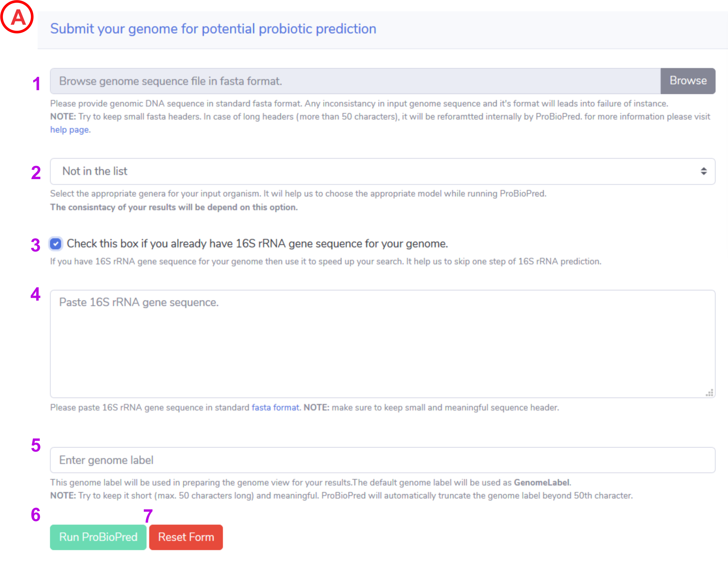
Task: Click the Browse button for genome file
Action: tap(688, 81)
